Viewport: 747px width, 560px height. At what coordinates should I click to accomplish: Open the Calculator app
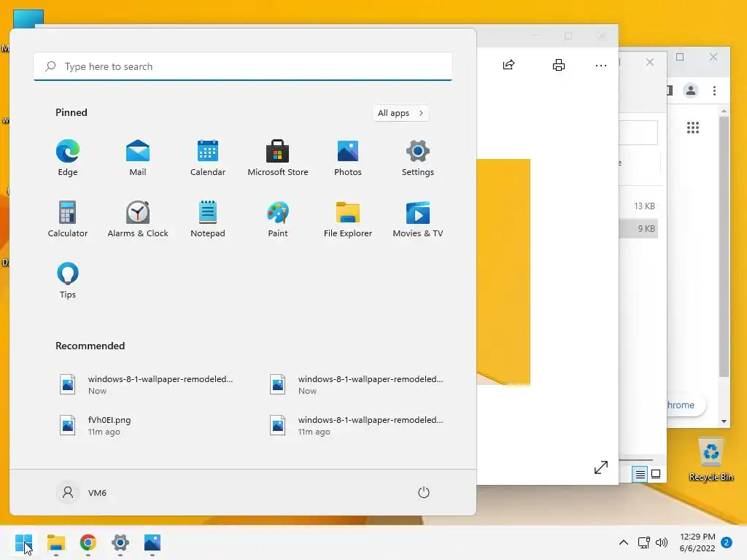68,219
